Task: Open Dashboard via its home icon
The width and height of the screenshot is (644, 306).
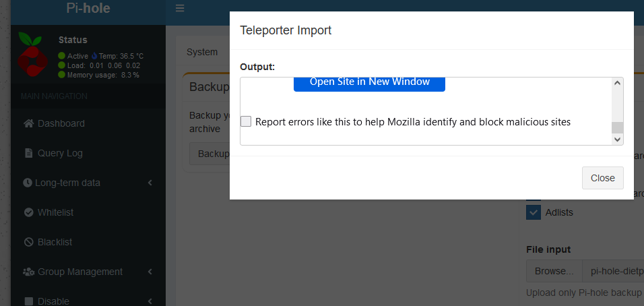Action: point(28,123)
